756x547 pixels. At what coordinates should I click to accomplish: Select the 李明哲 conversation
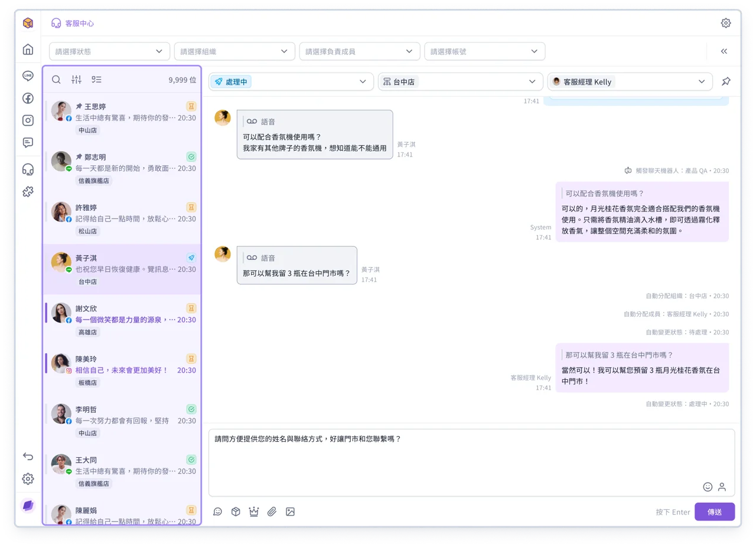(x=122, y=421)
